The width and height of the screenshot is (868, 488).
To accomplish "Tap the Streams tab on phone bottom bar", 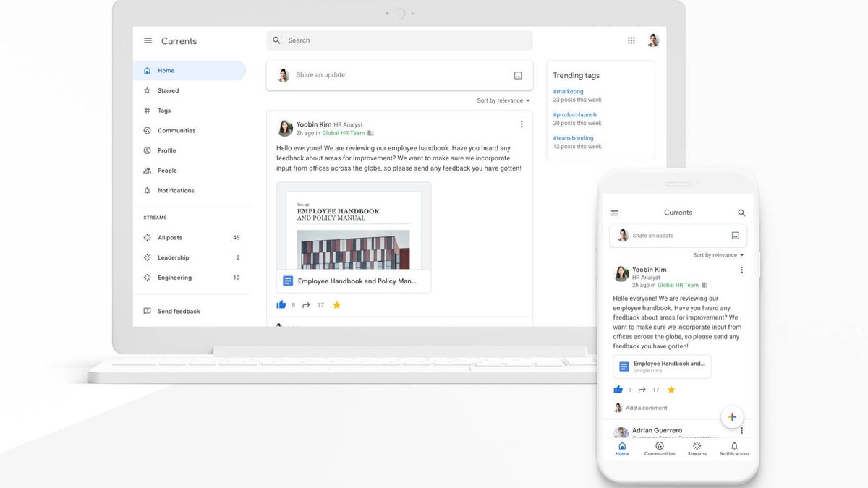I will [x=697, y=449].
